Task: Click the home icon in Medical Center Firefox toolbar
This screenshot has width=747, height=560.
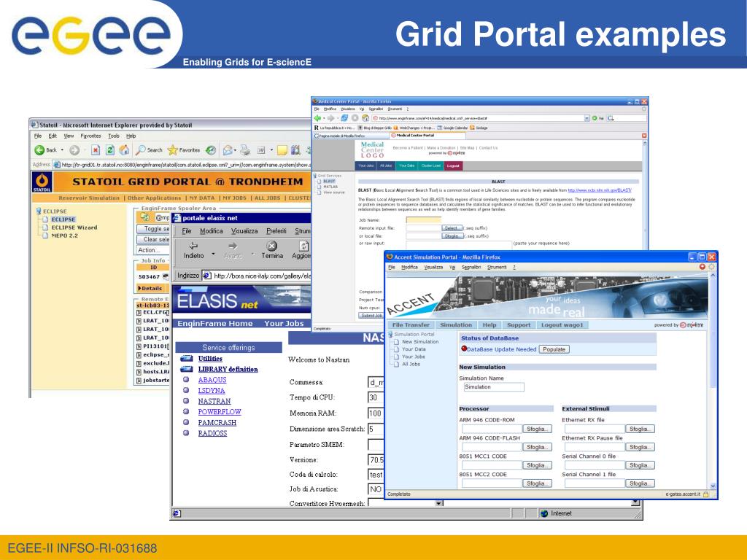Action: [365, 117]
